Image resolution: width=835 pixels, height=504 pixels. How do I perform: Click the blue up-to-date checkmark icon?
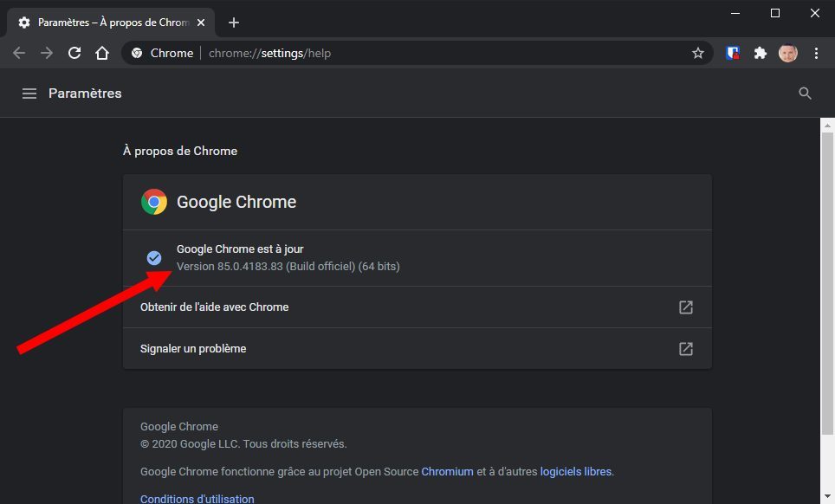154,257
